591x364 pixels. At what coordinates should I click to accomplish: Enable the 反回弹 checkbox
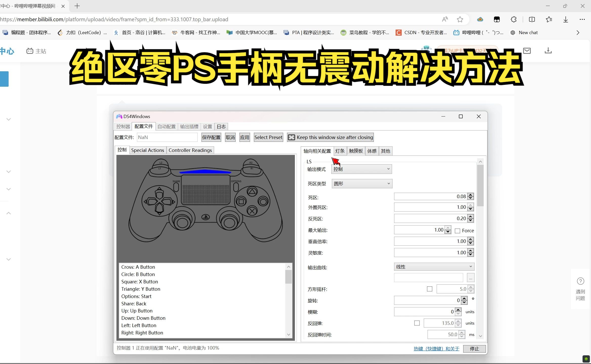pyautogui.click(x=417, y=323)
